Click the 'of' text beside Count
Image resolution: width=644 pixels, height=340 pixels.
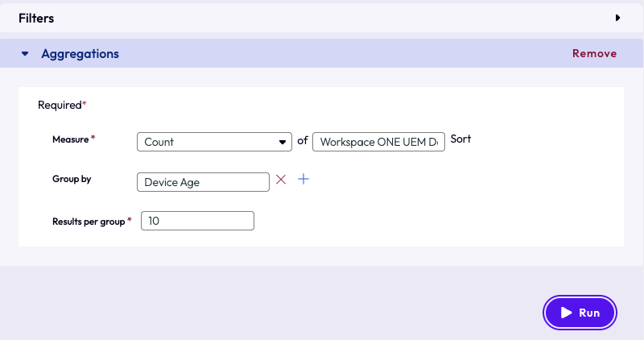(303, 140)
